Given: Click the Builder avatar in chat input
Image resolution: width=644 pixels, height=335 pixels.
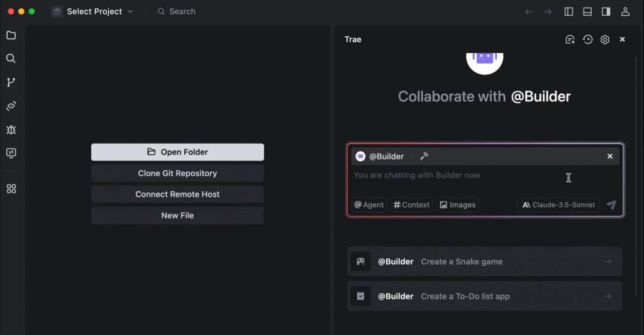Looking at the screenshot, I should point(360,156).
